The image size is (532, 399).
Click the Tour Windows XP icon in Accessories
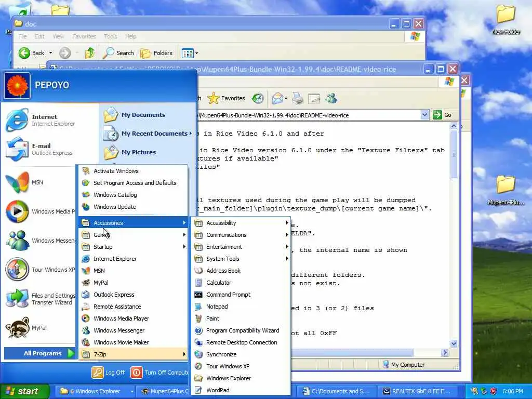(198, 366)
